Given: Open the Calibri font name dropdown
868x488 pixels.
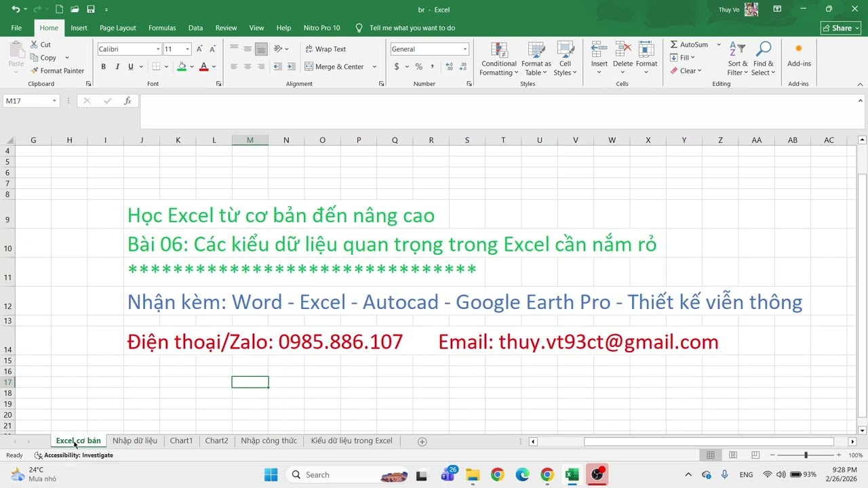Looking at the screenshot, I should [x=158, y=49].
